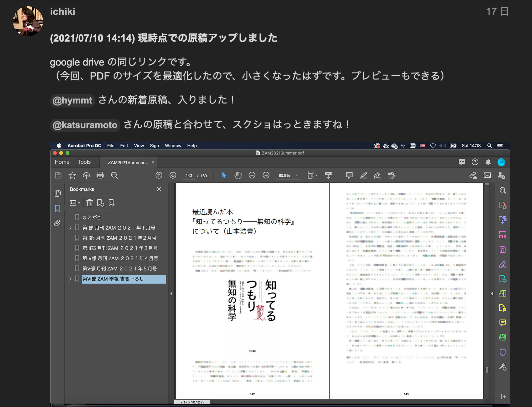Click the @katsuramoto mention link

pyautogui.click(x=85, y=125)
